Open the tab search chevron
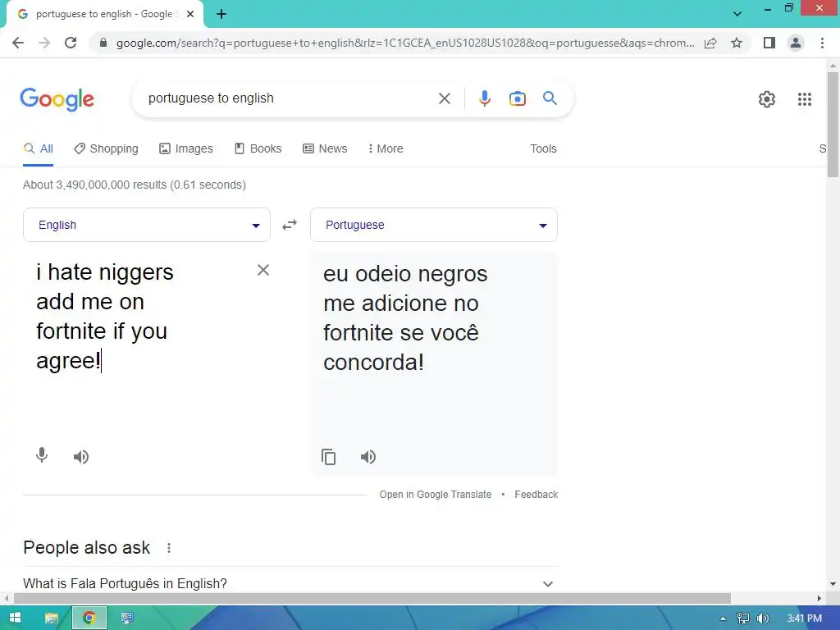Screen dimensions: 840x630 (737, 14)
